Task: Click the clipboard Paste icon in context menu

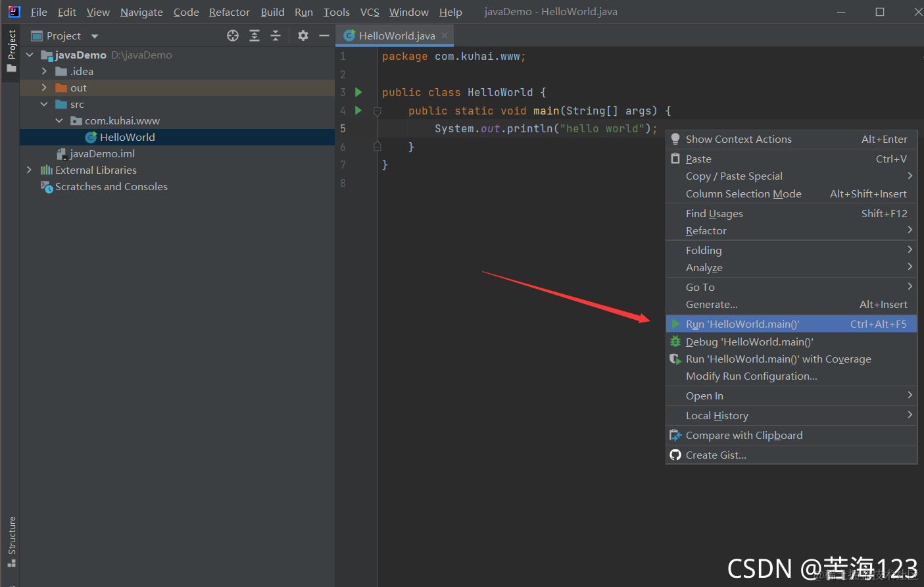Action: point(675,159)
